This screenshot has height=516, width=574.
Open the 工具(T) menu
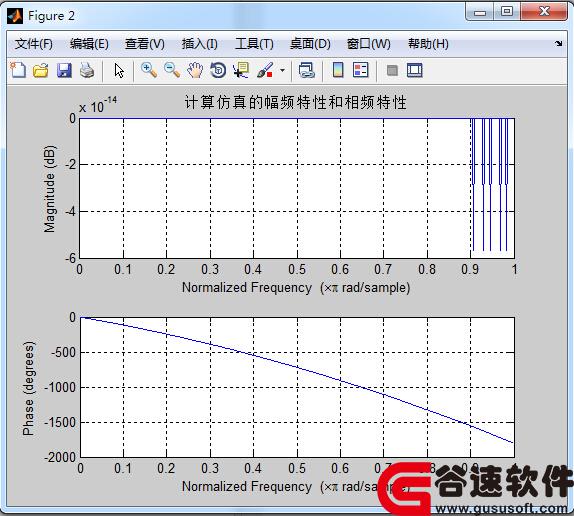tap(254, 44)
